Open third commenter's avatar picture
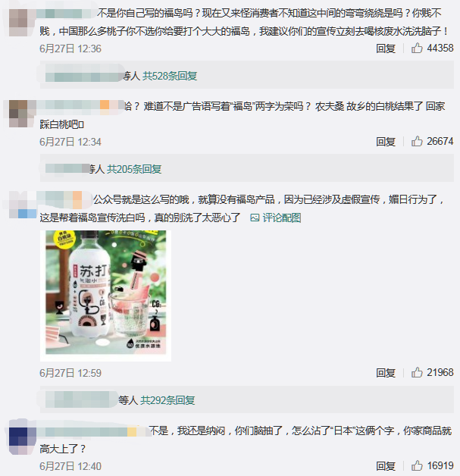The height and width of the screenshot is (476, 460). (23, 205)
